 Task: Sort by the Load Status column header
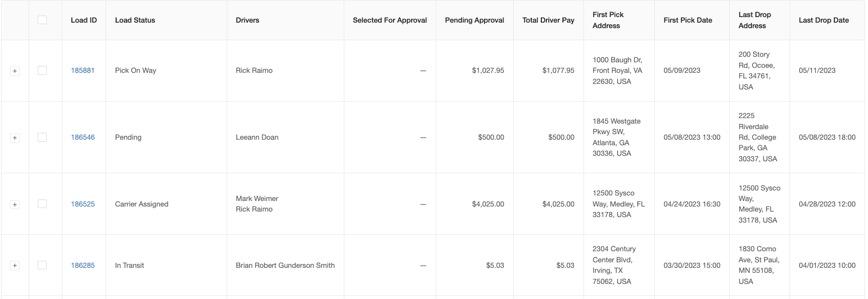135,20
